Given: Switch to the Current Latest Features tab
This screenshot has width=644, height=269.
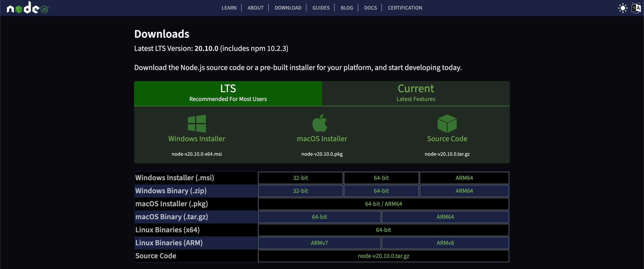Looking at the screenshot, I should [416, 93].
